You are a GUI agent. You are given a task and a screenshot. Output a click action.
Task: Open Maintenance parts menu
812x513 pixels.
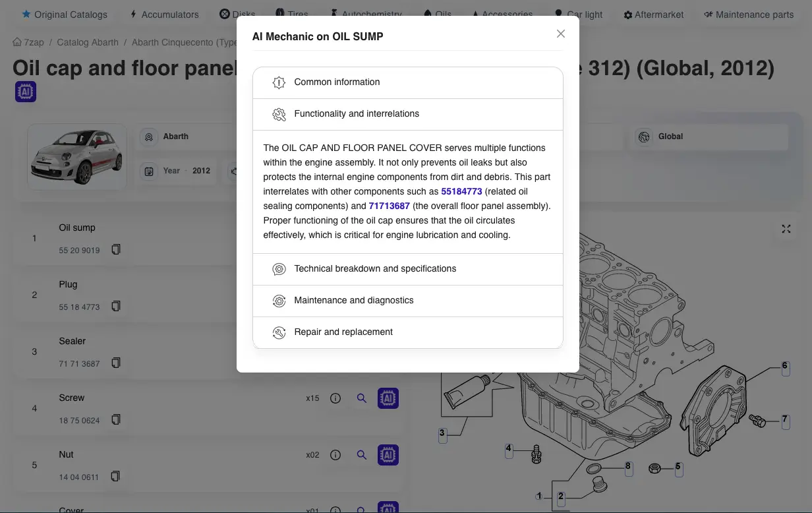749,14
